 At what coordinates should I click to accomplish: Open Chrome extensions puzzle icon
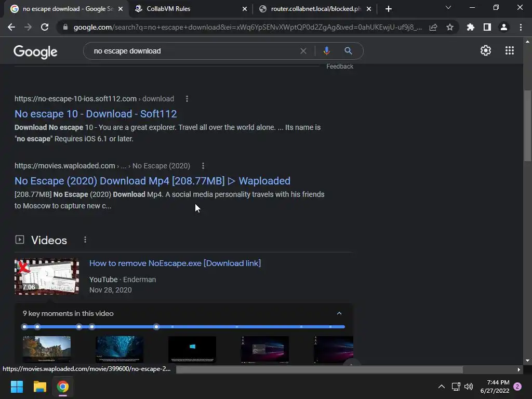[471, 27]
